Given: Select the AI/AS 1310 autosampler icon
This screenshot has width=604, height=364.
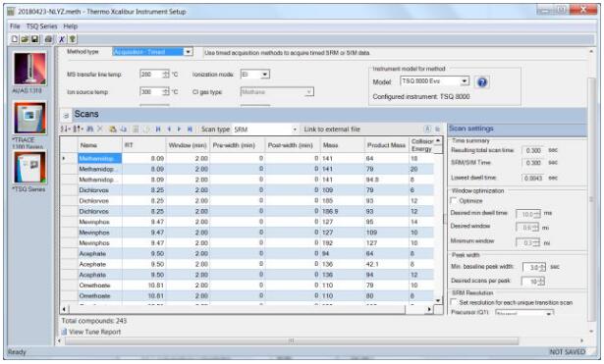Looking at the screenshot, I should [29, 69].
